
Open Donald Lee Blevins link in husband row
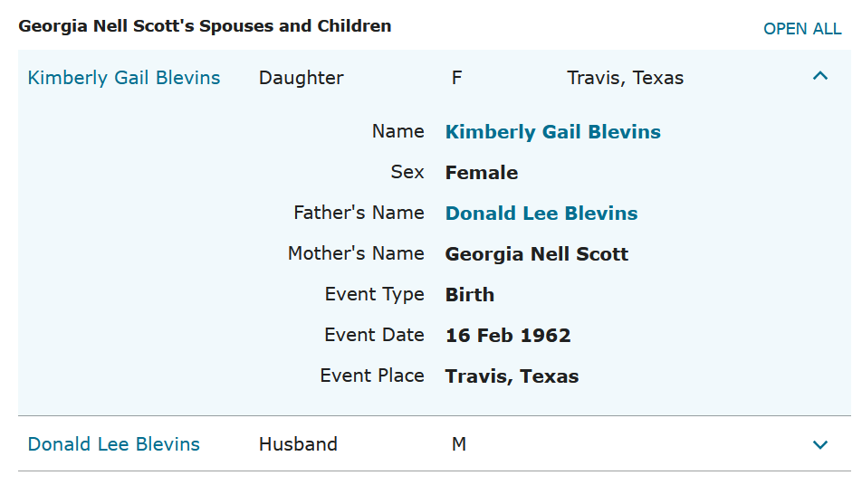(x=114, y=444)
